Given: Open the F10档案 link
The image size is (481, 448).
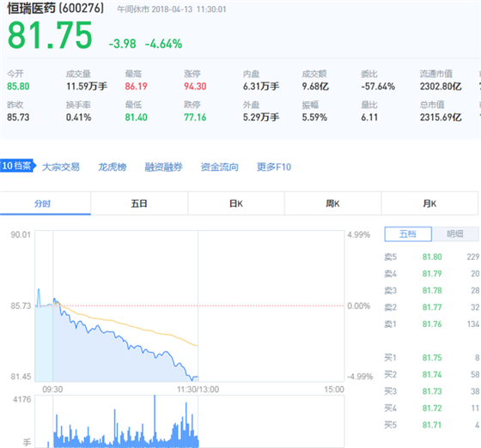Looking at the screenshot, I should tap(17, 166).
